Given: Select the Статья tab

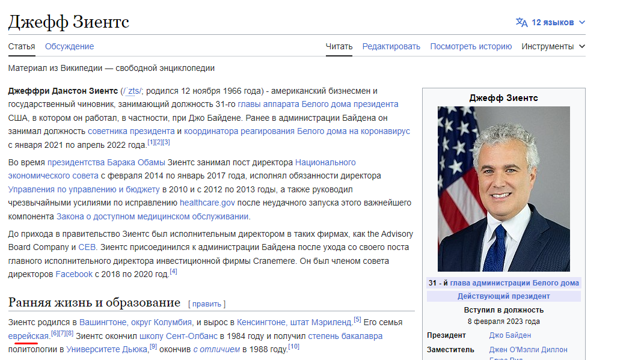Looking at the screenshot, I should point(22,46).
